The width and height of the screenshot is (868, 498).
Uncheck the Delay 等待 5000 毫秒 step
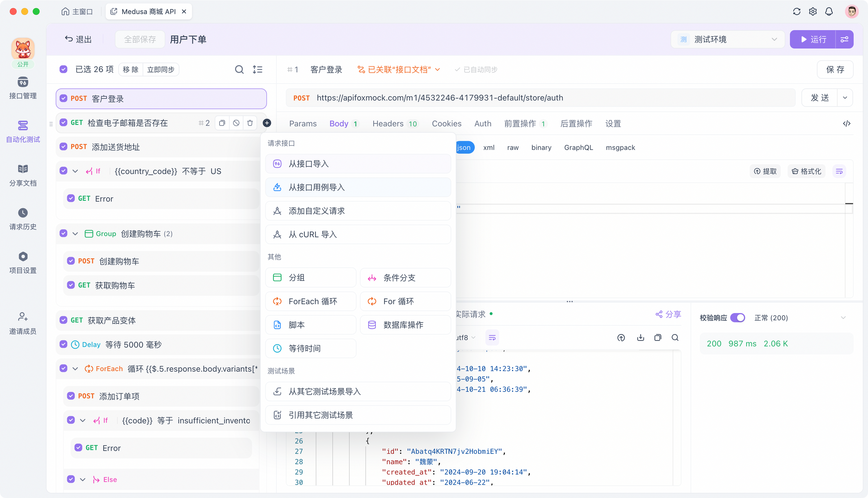pos(63,344)
